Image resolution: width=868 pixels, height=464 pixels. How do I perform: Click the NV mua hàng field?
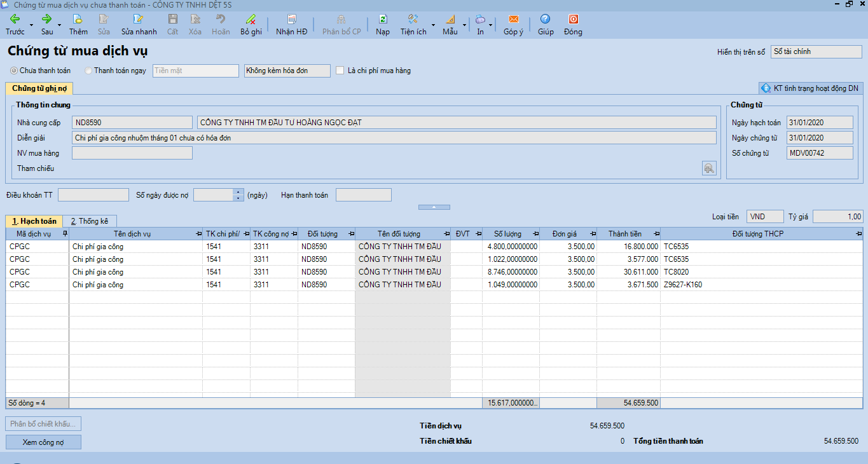[132, 153]
